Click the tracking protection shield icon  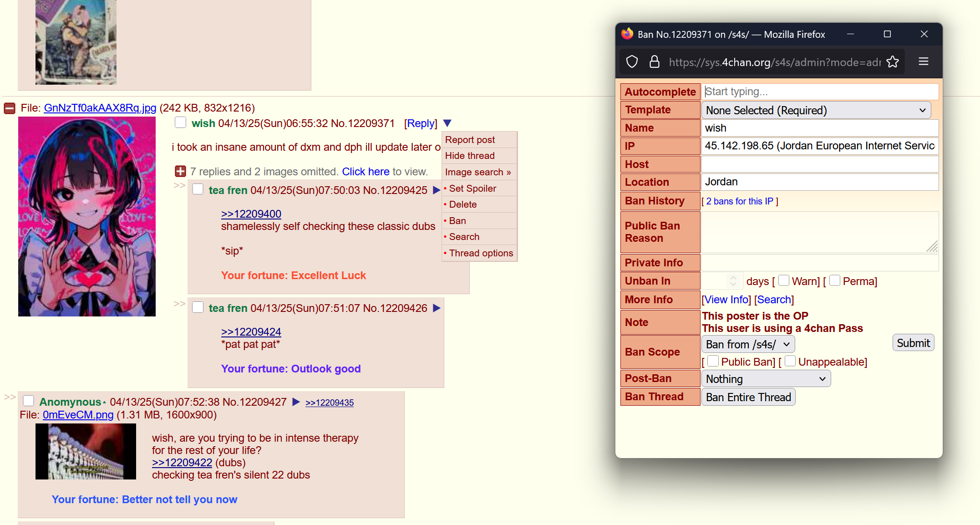pyautogui.click(x=632, y=62)
